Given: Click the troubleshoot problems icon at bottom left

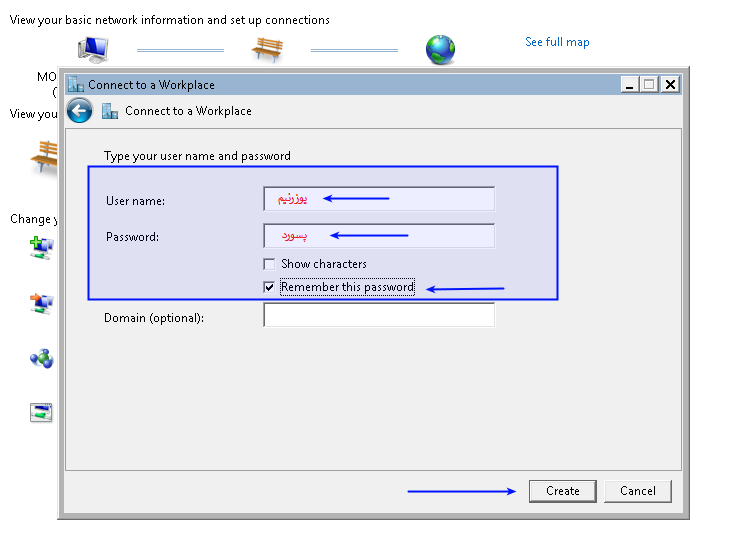Looking at the screenshot, I should tap(41, 412).
